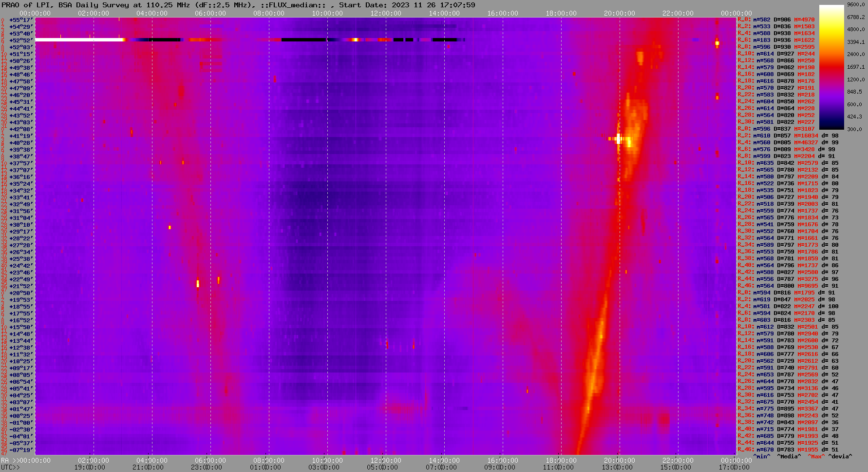Viewport: 868px width, 472px height.
Task: Click the 424.3 color scale label
Action: coord(854,117)
